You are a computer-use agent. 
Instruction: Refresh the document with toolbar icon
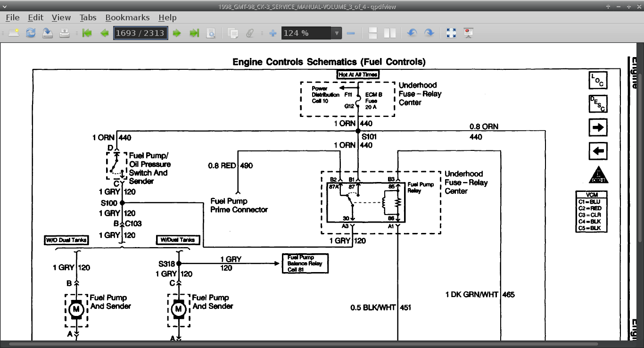[x=31, y=33]
